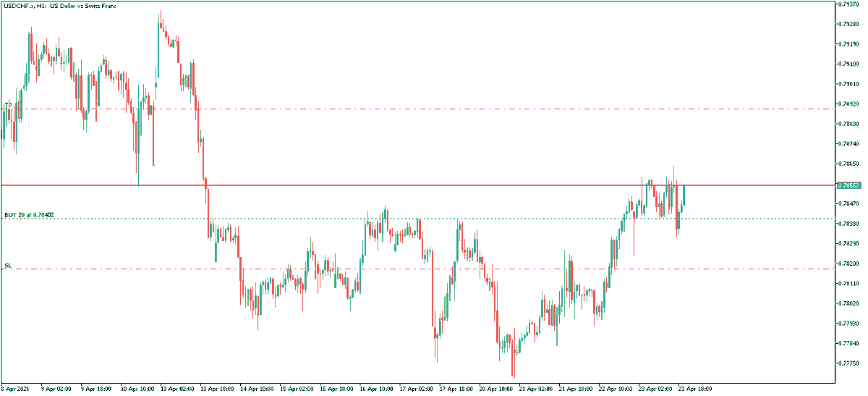868x396 pixels.
Task: Click the 0.78470 price axis label
Action: pyautogui.click(x=848, y=203)
